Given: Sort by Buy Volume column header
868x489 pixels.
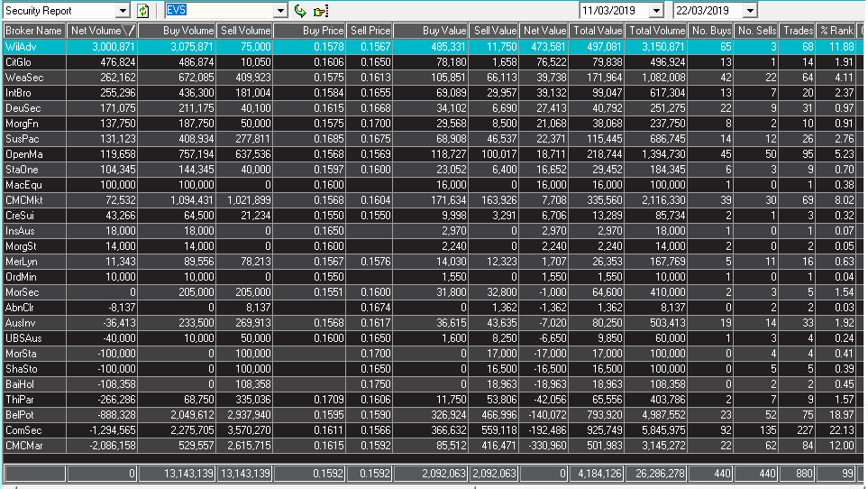Looking at the screenshot, I should tap(177, 31).
